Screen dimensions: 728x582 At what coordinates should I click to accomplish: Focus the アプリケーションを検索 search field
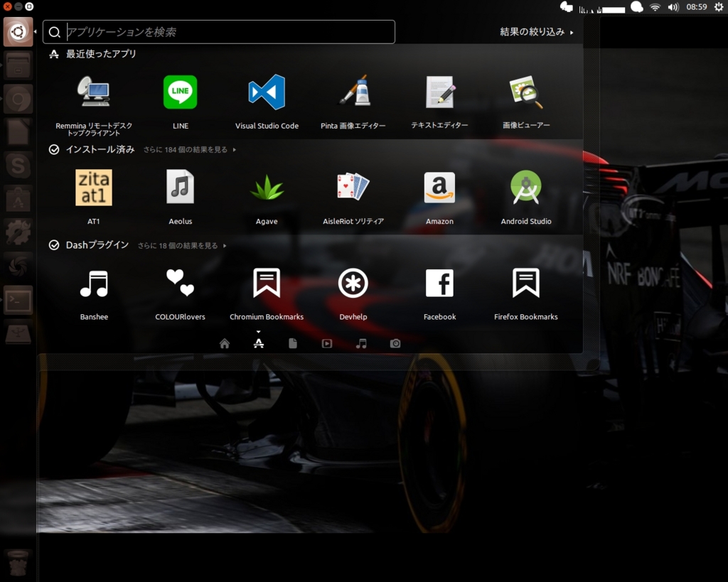(219, 32)
